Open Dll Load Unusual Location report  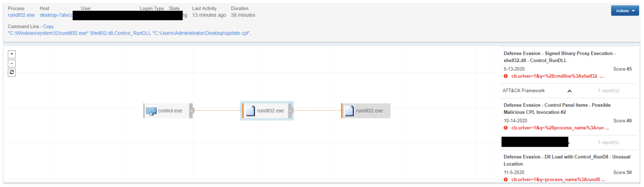point(567,160)
